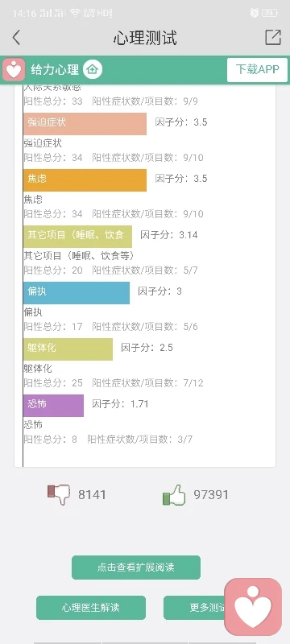Tap the 其它项目（睡眠、饮食 bar
This screenshot has width=290, height=644.
click(x=77, y=236)
